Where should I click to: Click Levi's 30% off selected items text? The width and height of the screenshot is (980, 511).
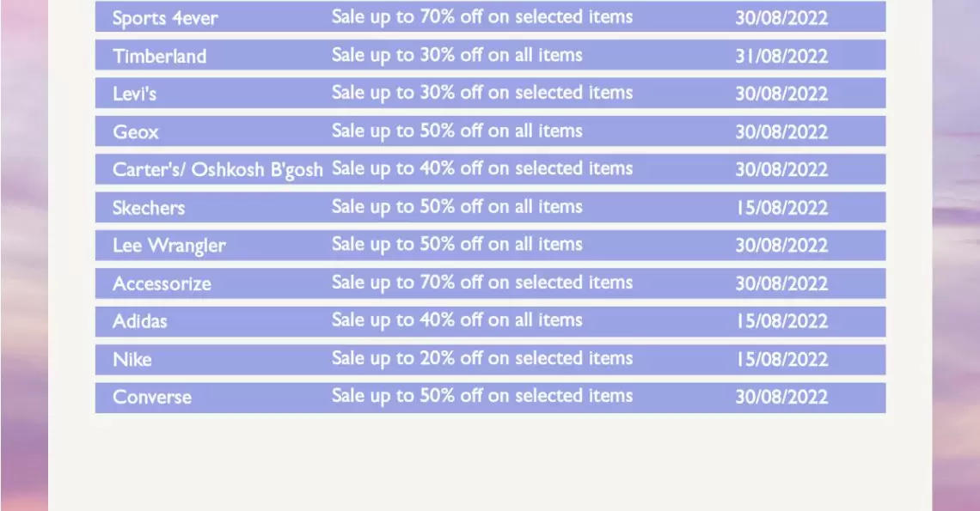coord(482,93)
